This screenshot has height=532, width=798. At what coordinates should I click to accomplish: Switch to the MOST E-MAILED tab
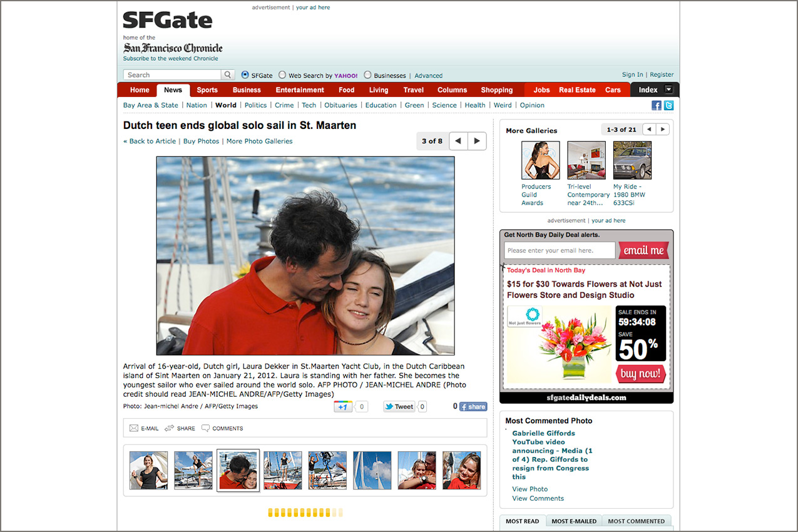coord(573,521)
